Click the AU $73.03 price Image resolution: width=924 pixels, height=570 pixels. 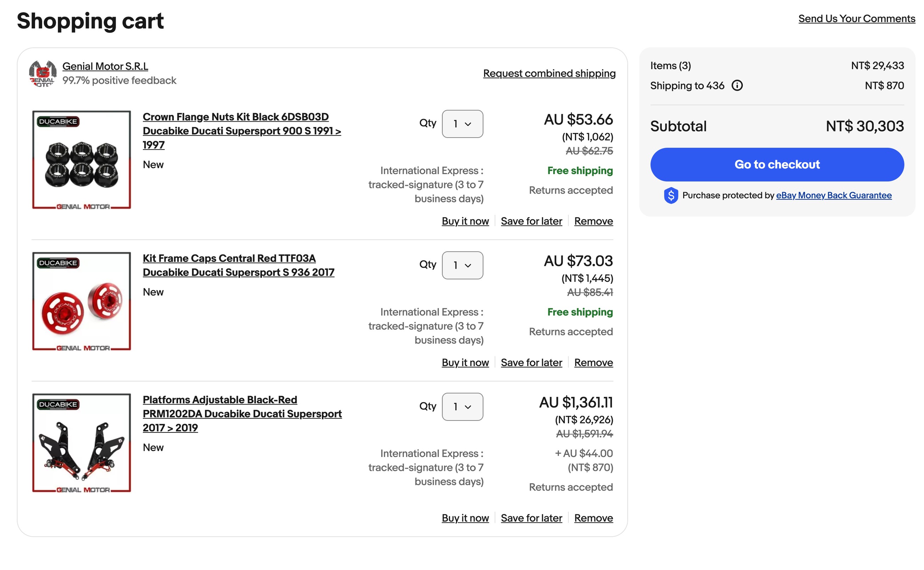(578, 261)
